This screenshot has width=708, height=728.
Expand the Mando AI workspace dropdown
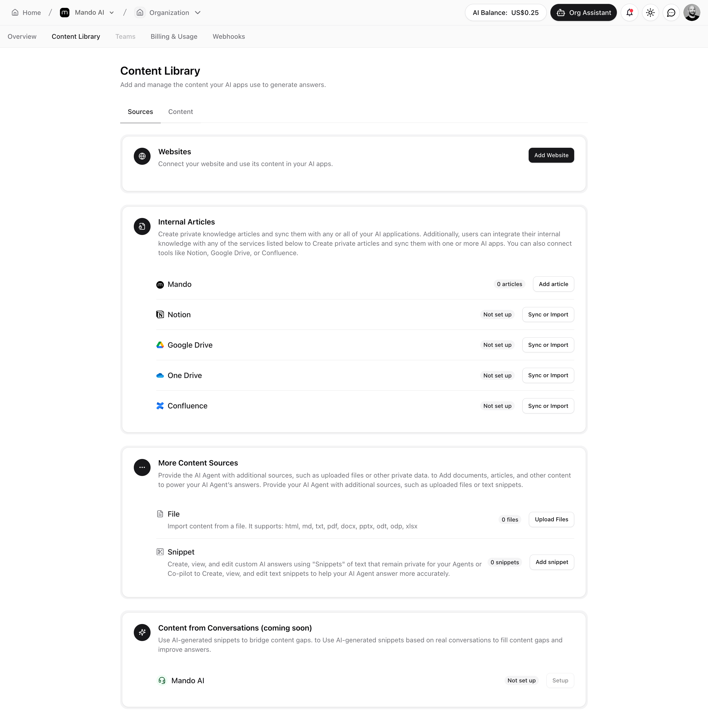pyautogui.click(x=112, y=13)
